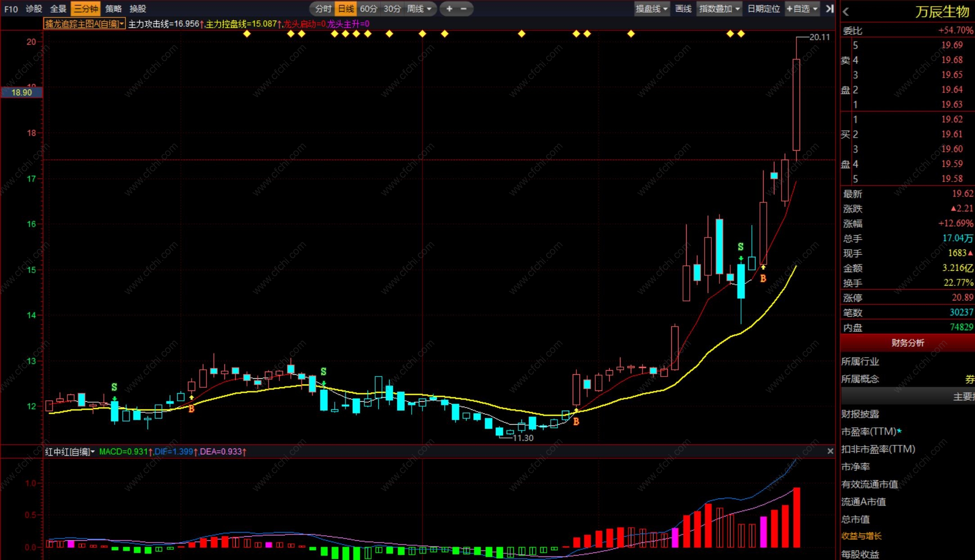Switch chart period to 日线
Viewport: 975px width, 560px height.
[x=346, y=9]
